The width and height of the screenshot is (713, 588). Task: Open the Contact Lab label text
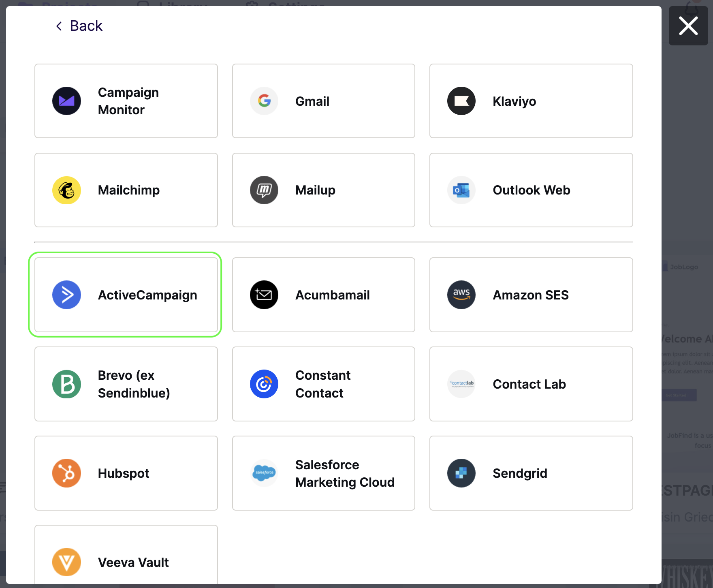(x=529, y=384)
